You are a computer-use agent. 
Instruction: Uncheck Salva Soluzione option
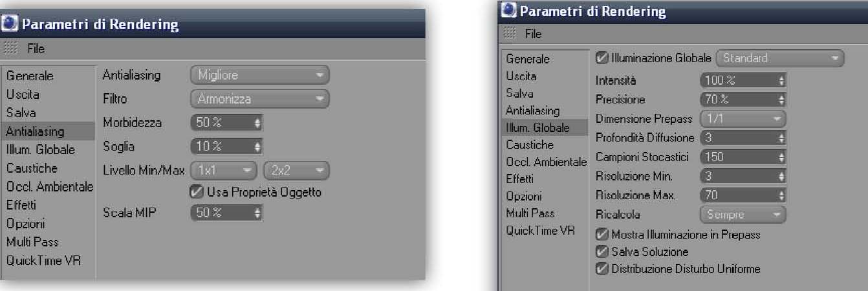tap(602, 252)
